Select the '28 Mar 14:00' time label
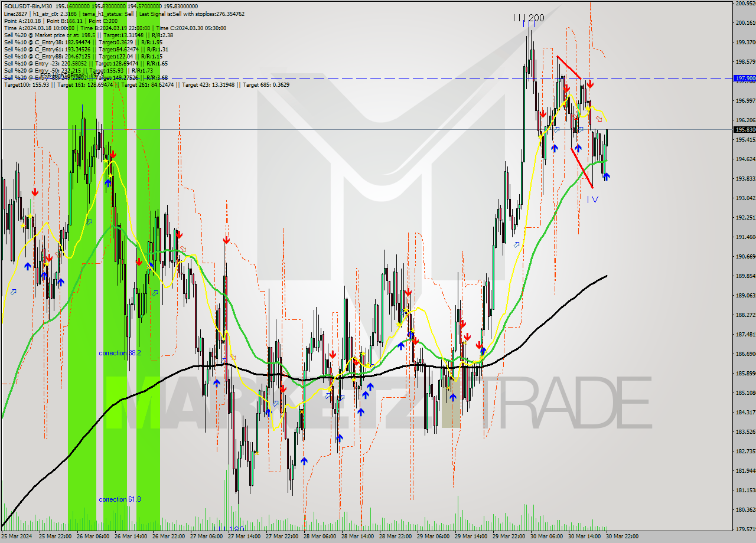The height and width of the screenshot is (543, 756). [x=358, y=537]
